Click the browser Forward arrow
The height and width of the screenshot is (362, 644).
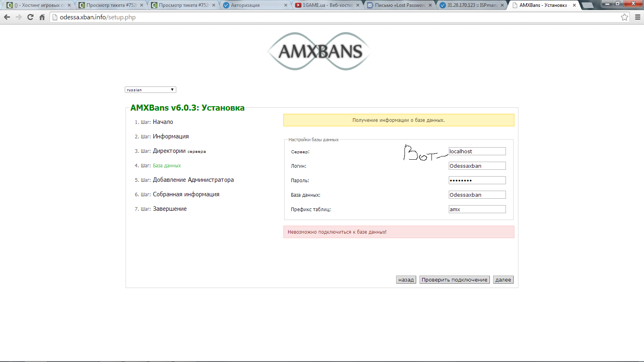click(x=19, y=17)
